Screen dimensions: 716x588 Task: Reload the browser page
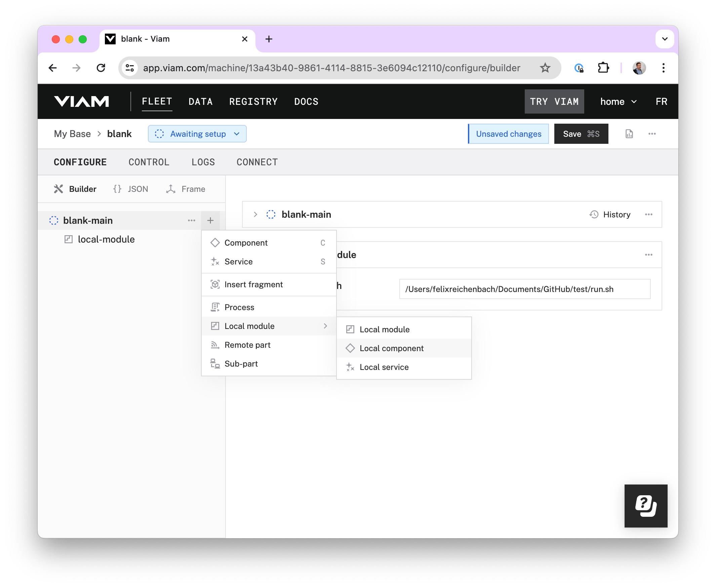pos(101,68)
